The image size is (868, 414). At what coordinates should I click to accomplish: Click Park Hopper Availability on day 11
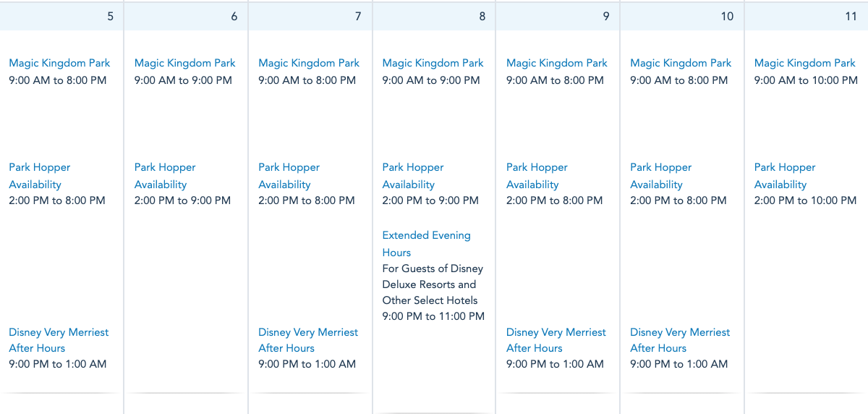pos(785,175)
